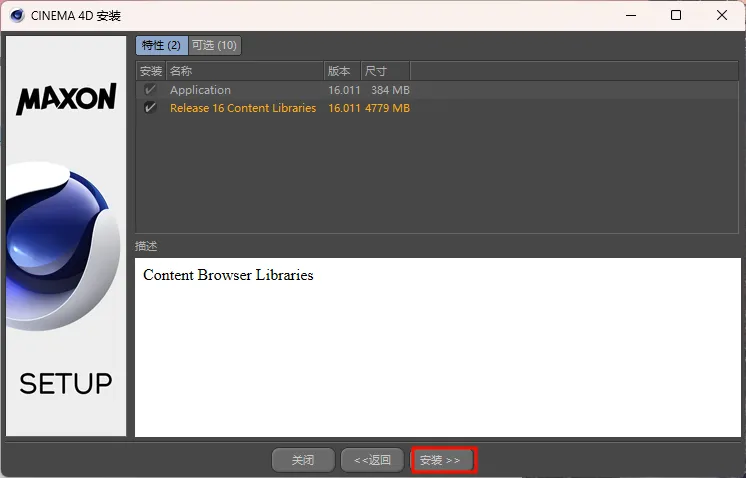Click the MAXON logo
Image resolution: width=746 pixels, height=478 pixels.
click(x=66, y=98)
